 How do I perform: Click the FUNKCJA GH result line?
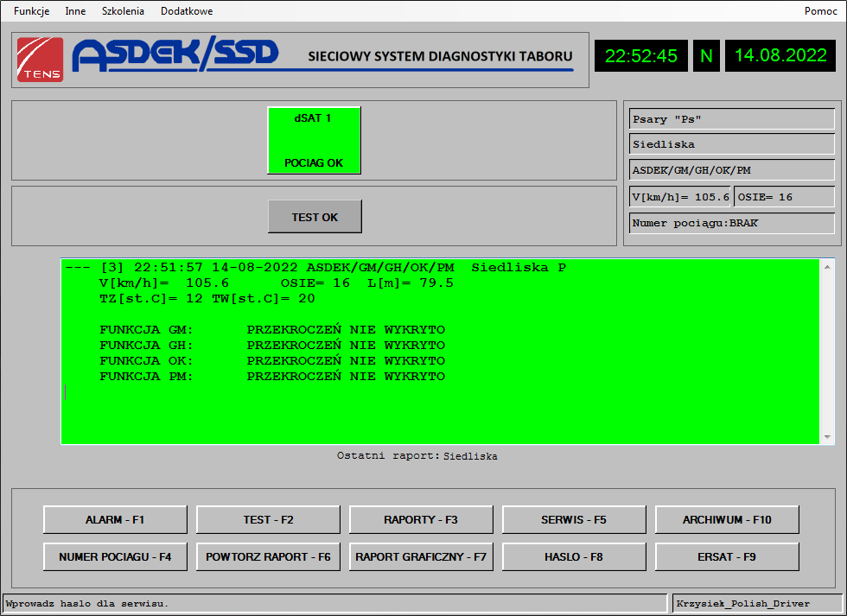[x=272, y=345]
